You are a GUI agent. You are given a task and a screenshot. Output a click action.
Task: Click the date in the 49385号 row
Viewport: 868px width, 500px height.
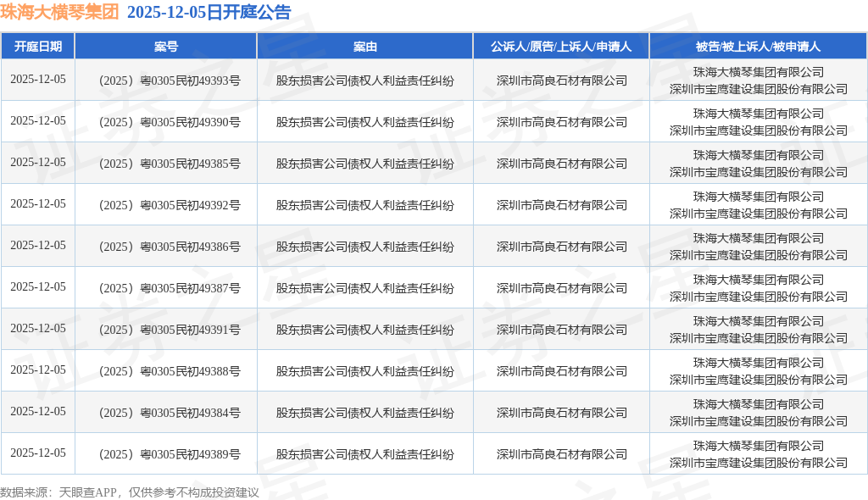37,162
